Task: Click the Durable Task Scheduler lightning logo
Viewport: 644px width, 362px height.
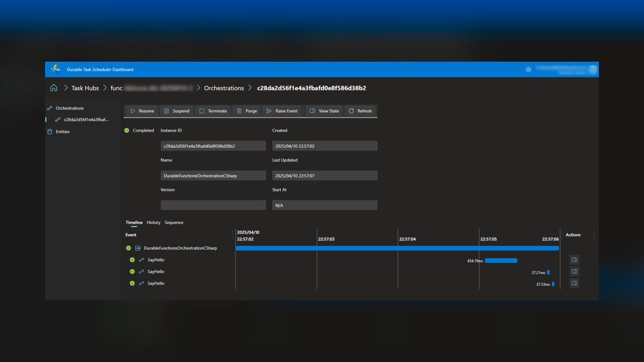Action: tap(55, 69)
